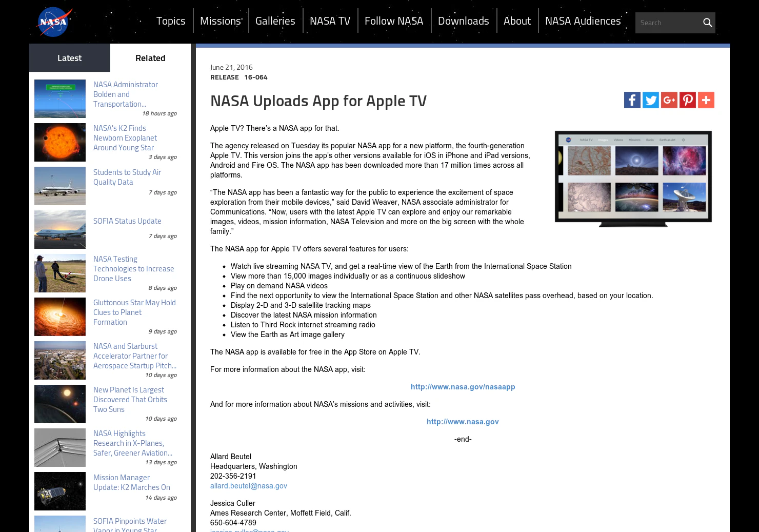Open NASA's K2 Finds Newborn Exoplanet article
The height and width of the screenshot is (532, 759).
125,138
